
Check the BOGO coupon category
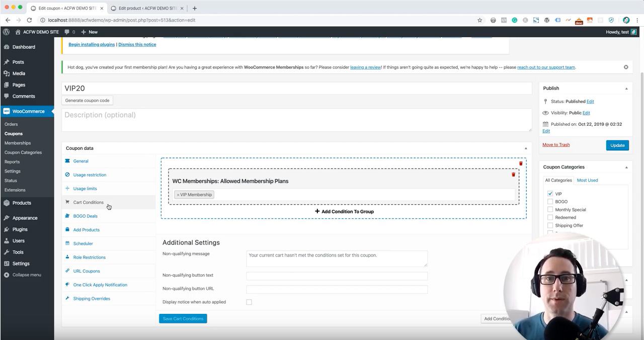click(x=550, y=202)
